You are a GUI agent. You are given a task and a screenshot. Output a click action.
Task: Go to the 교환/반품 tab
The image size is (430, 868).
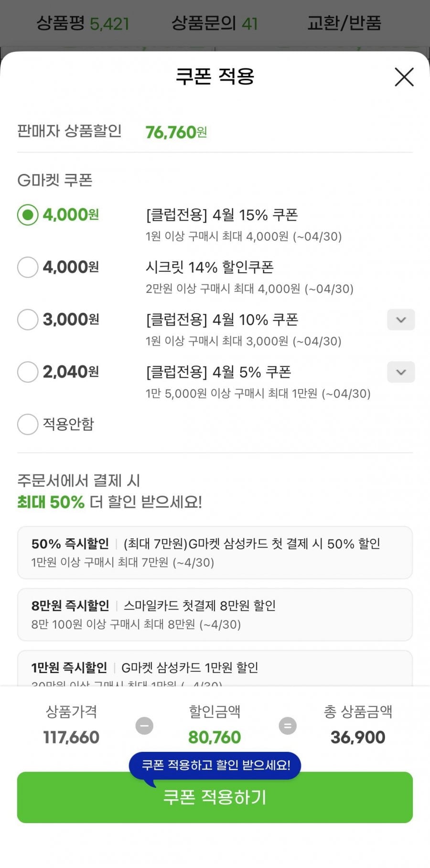coord(344,23)
